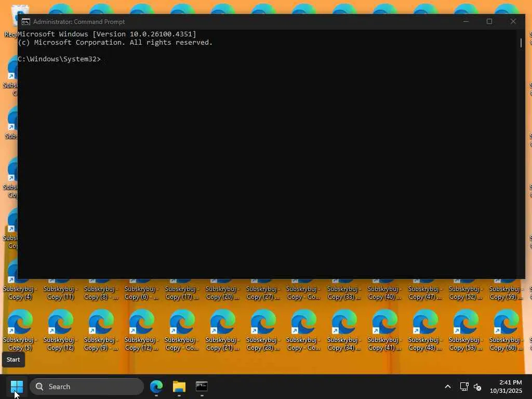Click the Command Prompt taskbar icon

coord(202,387)
